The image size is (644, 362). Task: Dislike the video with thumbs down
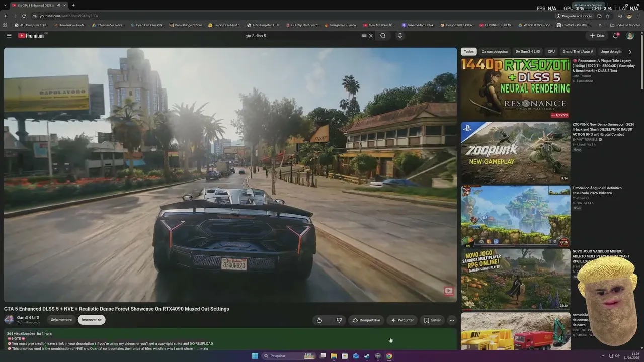339,320
